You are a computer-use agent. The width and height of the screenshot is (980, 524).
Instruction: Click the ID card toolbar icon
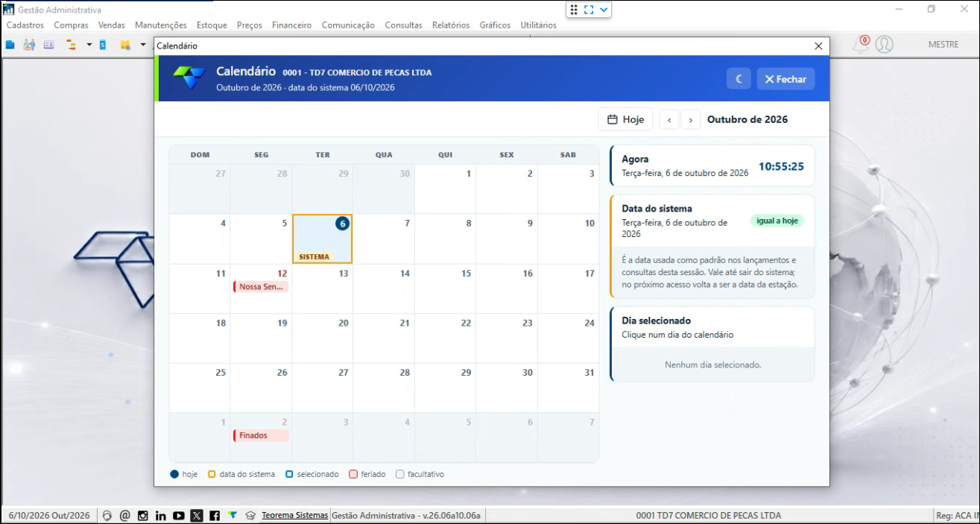48,45
